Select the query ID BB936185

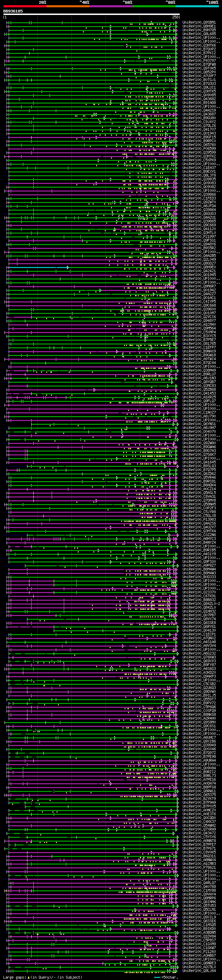point(13,11)
